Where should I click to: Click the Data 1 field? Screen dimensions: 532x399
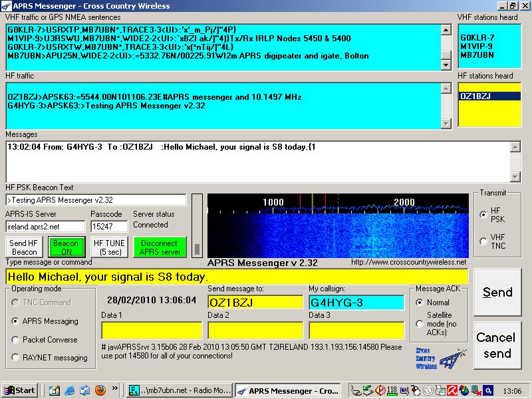click(x=152, y=330)
